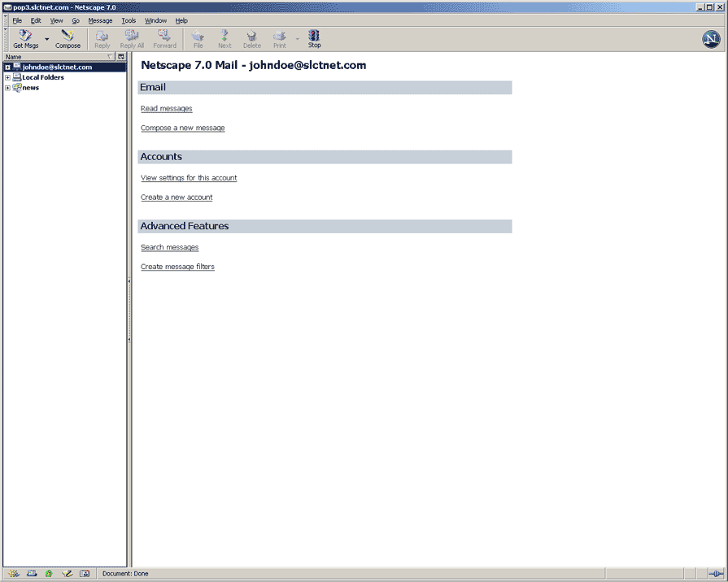Open Instant Messenger from the status bar
The image size is (728, 582).
pos(49,574)
